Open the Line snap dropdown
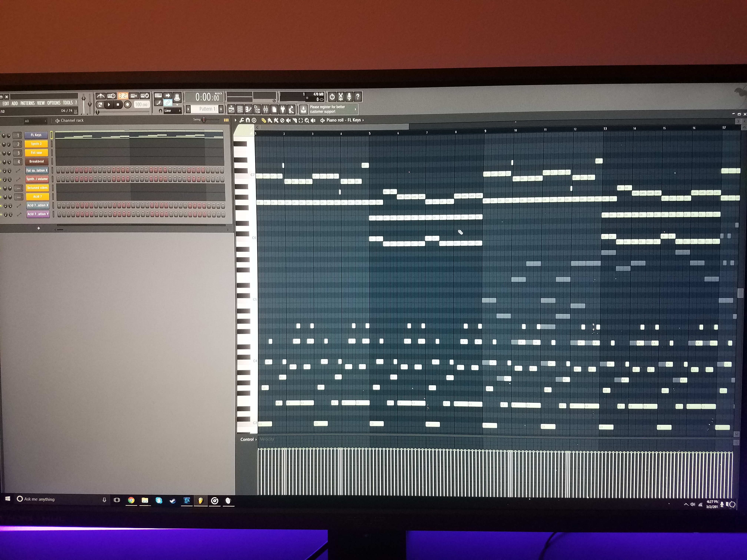Viewport: 747px width, 560px height. [x=172, y=110]
